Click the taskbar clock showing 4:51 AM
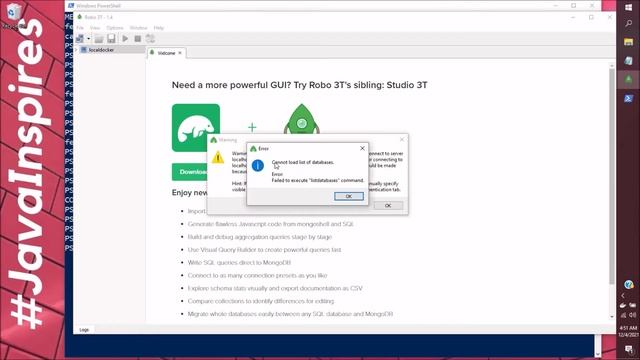This screenshot has height=360, width=640. [628, 331]
